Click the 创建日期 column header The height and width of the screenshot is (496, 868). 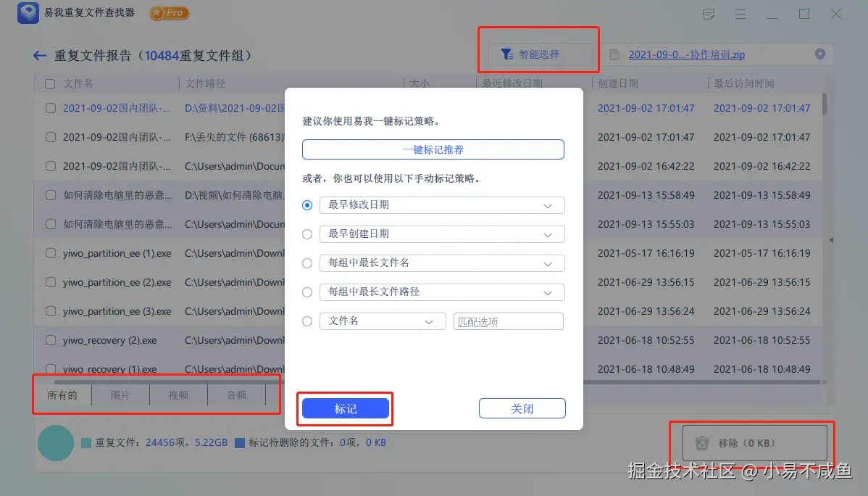pyautogui.click(x=618, y=83)
